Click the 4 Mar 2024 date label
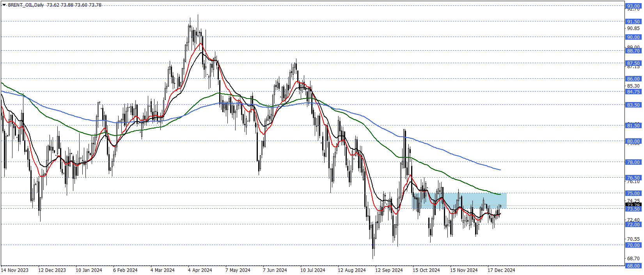Viewport: 644px width, 275px height. 162,270
